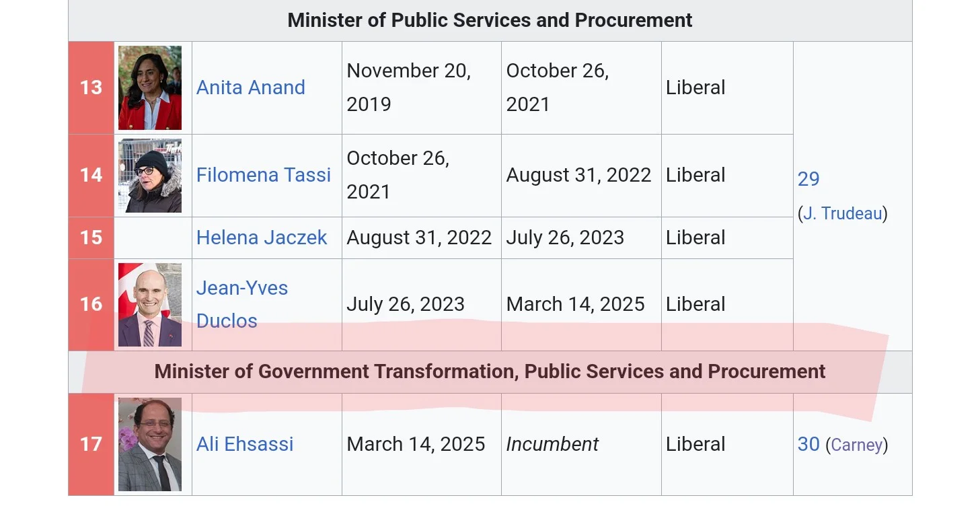Follow the Carney link
980x506 pixels.
[856, 445]
